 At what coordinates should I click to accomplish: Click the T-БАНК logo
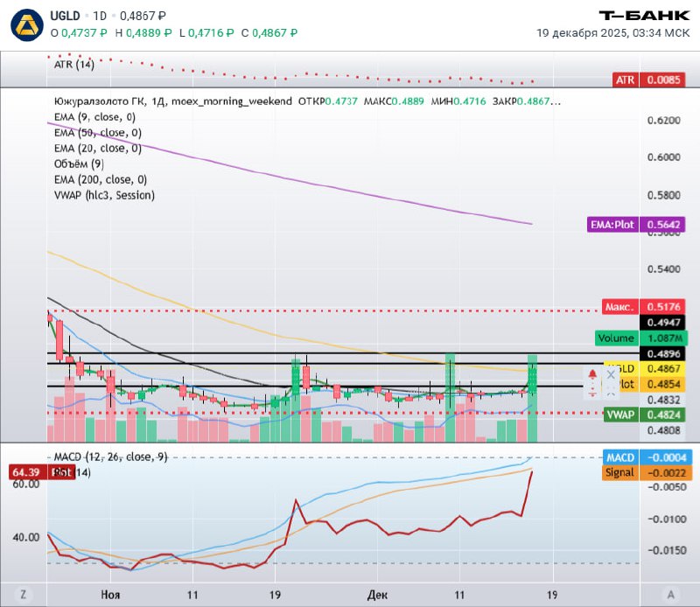coord(644,16)
